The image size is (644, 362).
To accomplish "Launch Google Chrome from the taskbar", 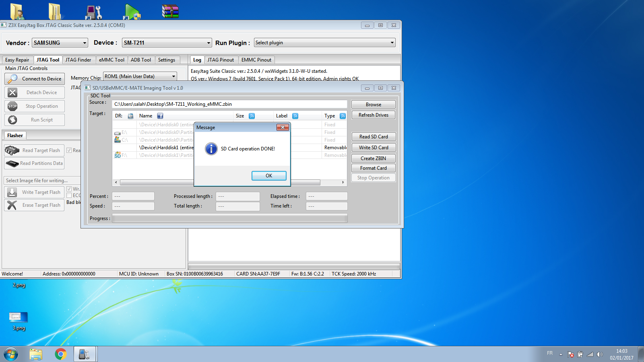I will pos(61,354).
